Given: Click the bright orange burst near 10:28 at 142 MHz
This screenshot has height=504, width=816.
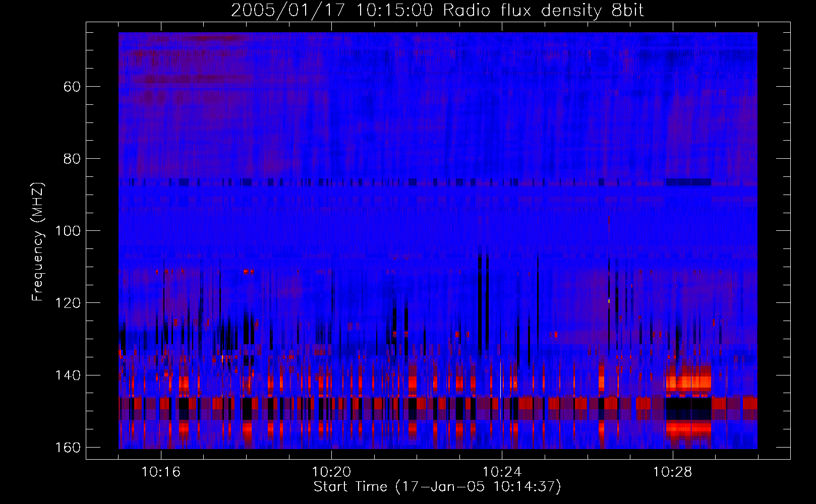Looking at the screenshot, I should tap(688, 383).
